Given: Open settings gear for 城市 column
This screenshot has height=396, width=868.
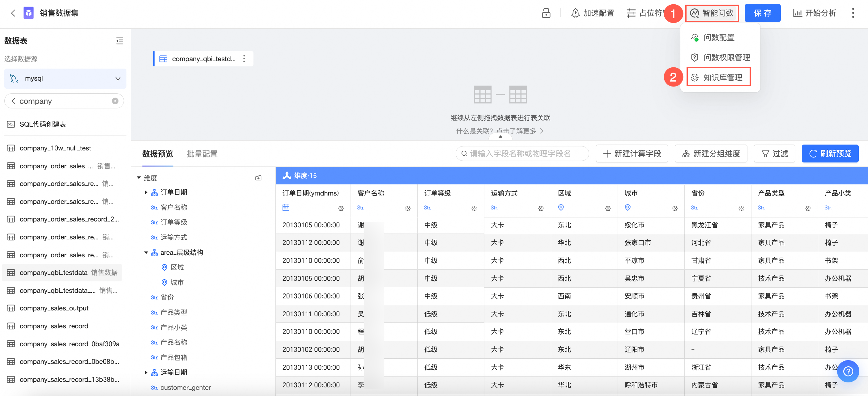Looking at the screenshot, I should 674,209.
